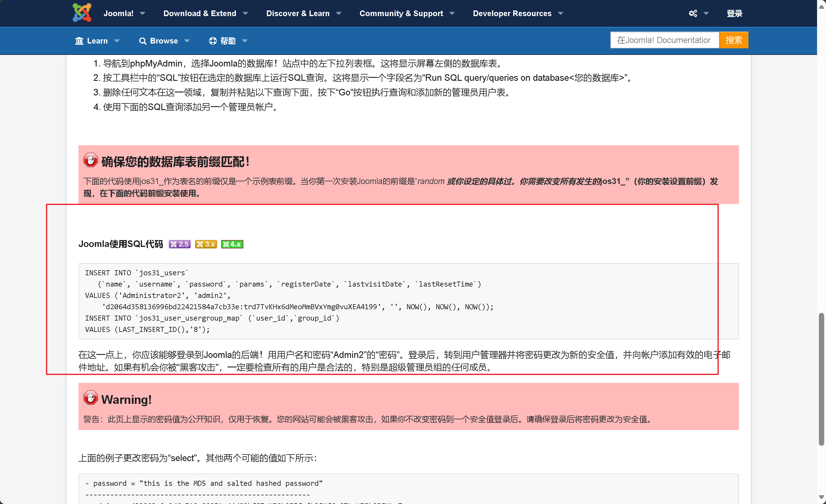
Task: Click the paragraph starting 在这一点上
Action: tap(404, 361)
